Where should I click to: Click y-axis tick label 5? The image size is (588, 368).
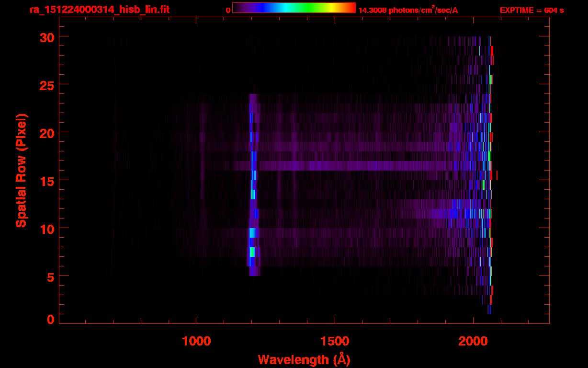click(50, 276)
